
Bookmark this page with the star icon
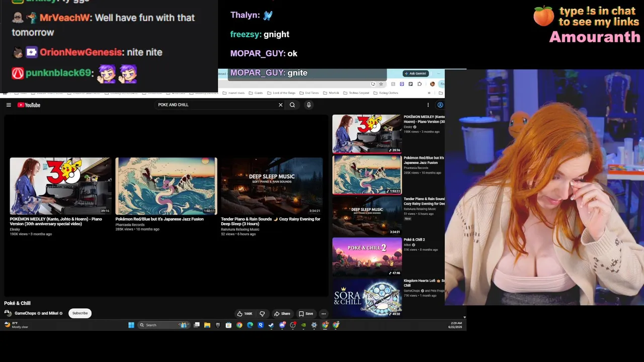[381, 84]
